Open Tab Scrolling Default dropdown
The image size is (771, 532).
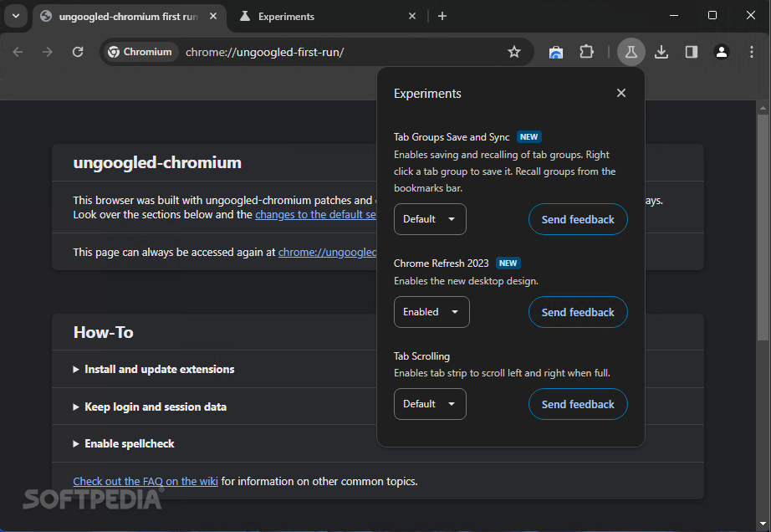click(430, 404)
